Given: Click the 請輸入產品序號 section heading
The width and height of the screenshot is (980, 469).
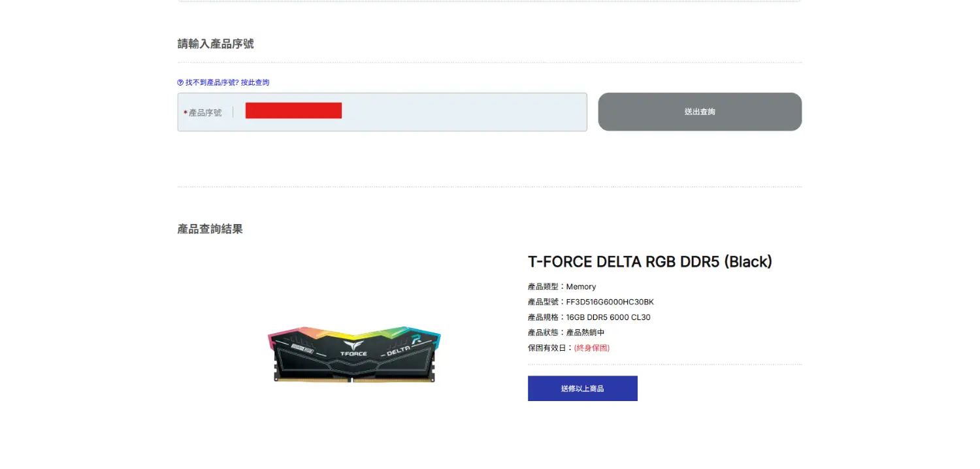Looking at the screenshot, I should 216,44.
